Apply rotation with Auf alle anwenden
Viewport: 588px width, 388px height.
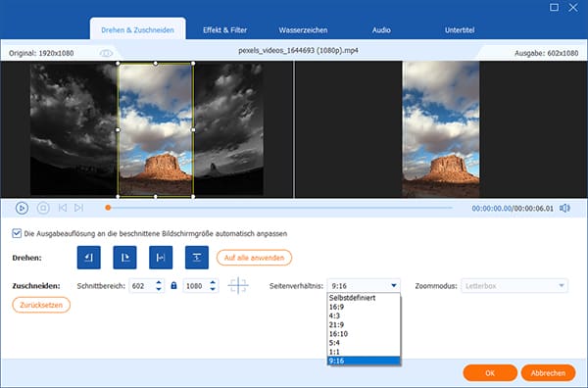[x=254, y=258]
